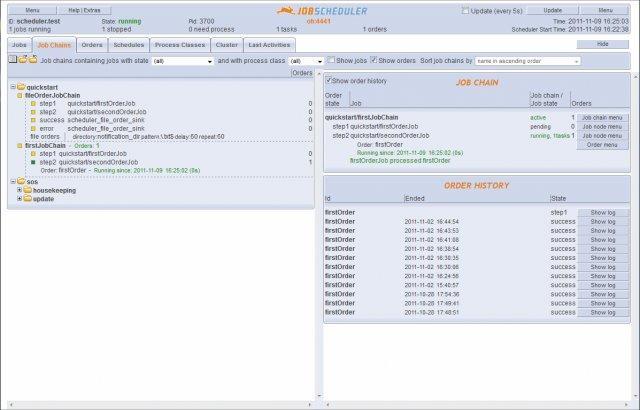The height and width of the screenshot is (410, 640).
Task: Open the top-right Menu button
Action: pyautogui.click(x=605, y=11)
